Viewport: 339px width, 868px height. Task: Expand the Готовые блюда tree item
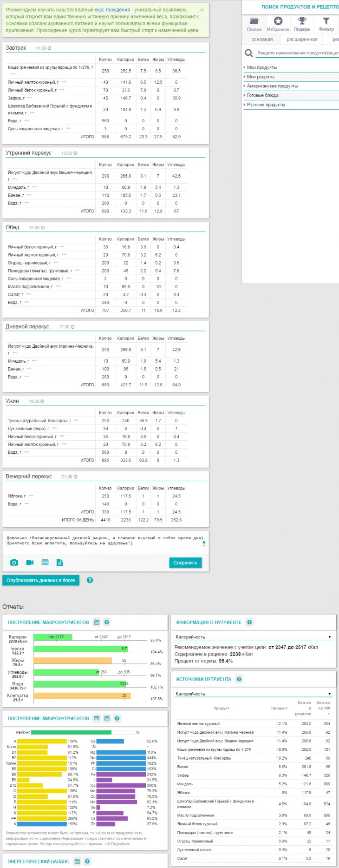[x=262, y=95]
